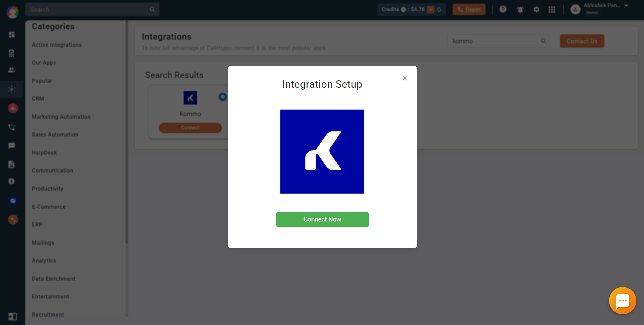Image resolution: width=644 pixels, height=325 pixels.
Task: Open the notifications bell icon
Action: click(520, 9)
